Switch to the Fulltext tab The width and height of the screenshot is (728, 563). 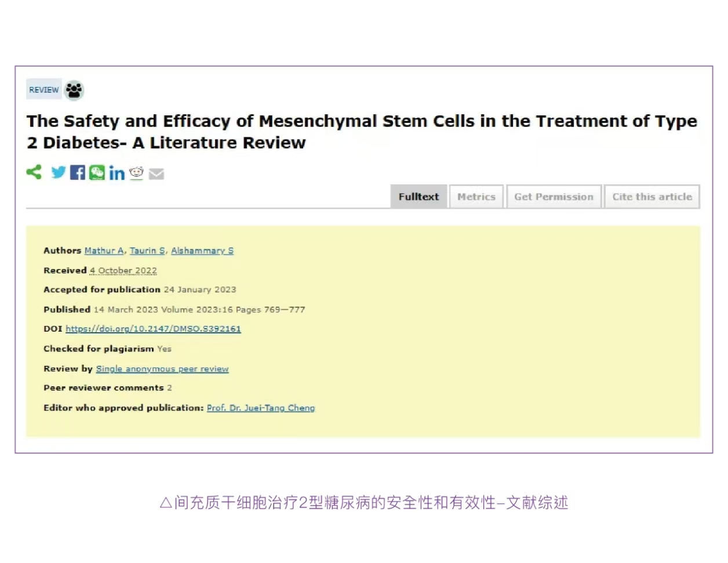coord(418,197)
